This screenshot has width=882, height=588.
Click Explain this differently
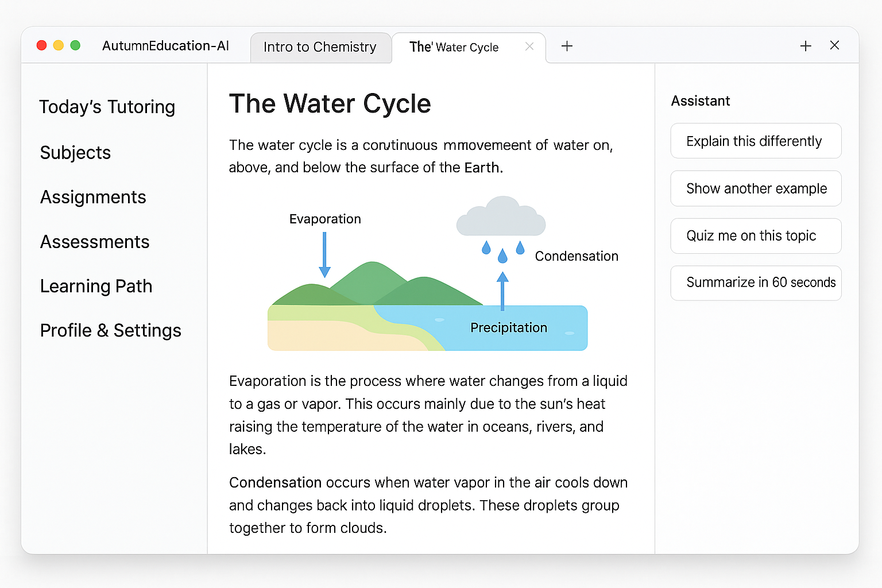[755, 141]
